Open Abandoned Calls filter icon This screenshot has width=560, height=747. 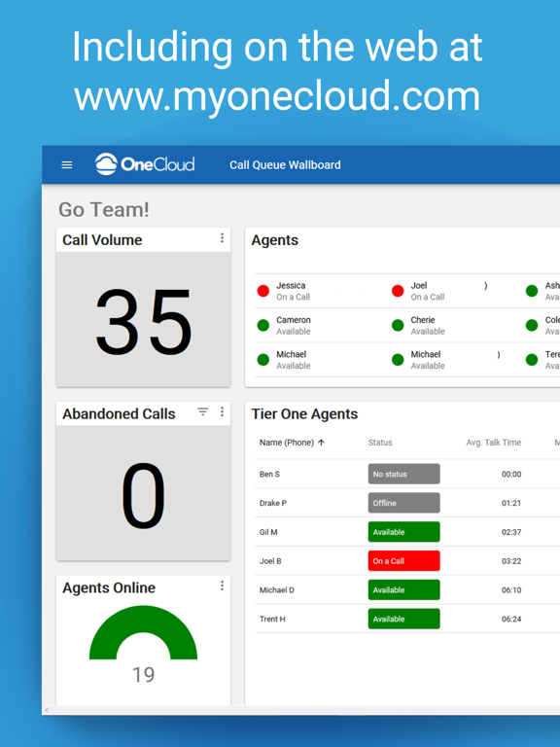click(x=203, y=412)
